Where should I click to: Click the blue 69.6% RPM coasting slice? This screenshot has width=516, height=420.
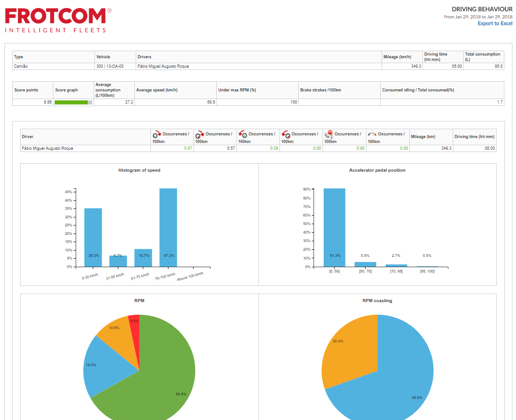coord(394,377)
